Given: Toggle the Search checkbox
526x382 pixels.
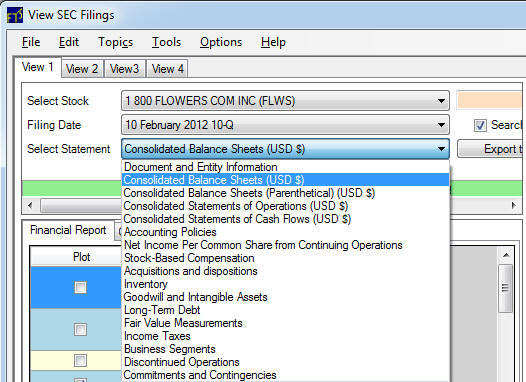Looking at the screenshot, I should click(480, 125).
